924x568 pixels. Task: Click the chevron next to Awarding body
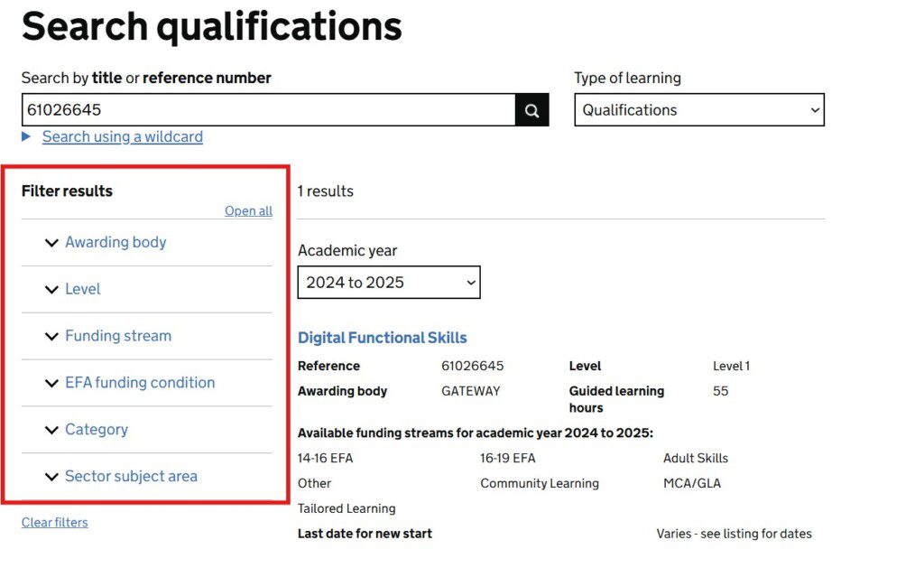[x=51, y=242]
